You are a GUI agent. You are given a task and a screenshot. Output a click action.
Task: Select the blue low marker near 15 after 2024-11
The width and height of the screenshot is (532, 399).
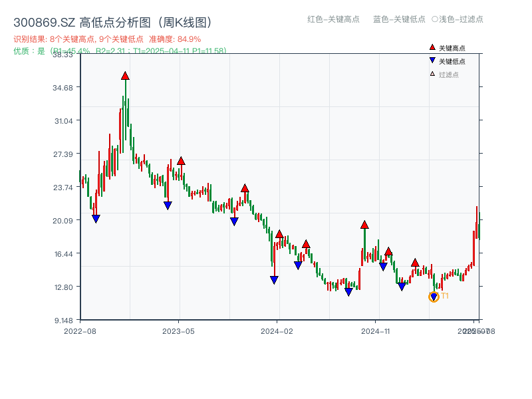point(383,267)
